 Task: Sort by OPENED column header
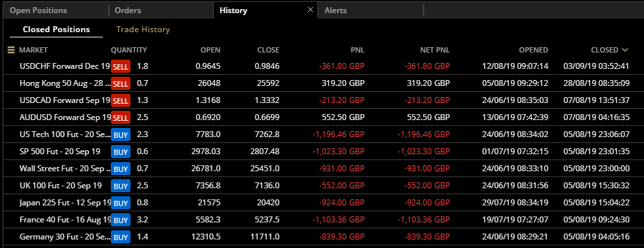pyautogui.click(x=534, y=50)
